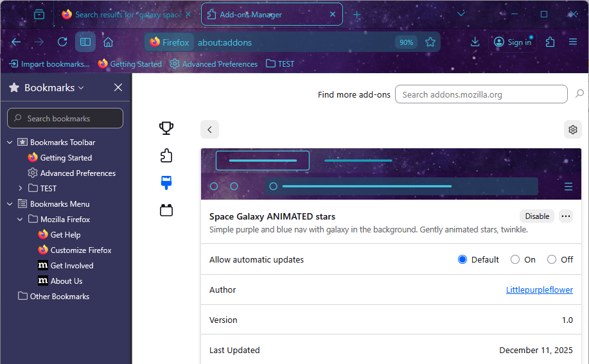This screenshot has height=364, width=589.
Task: Open the About Us bookmark
Action: click(x=60, y=281)
